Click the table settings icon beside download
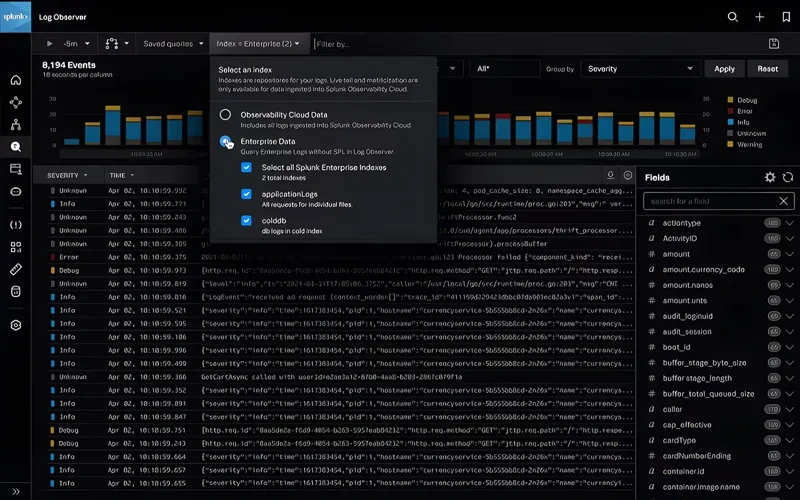The height and width of the screenshot is (500, 800). point(628,175)
